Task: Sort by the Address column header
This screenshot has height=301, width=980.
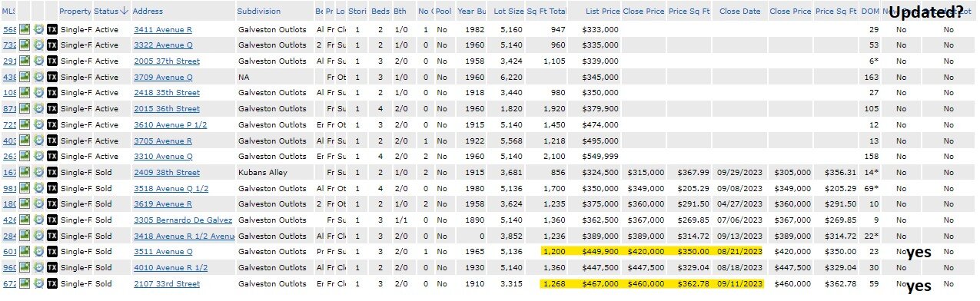Action: coord(147,12)
